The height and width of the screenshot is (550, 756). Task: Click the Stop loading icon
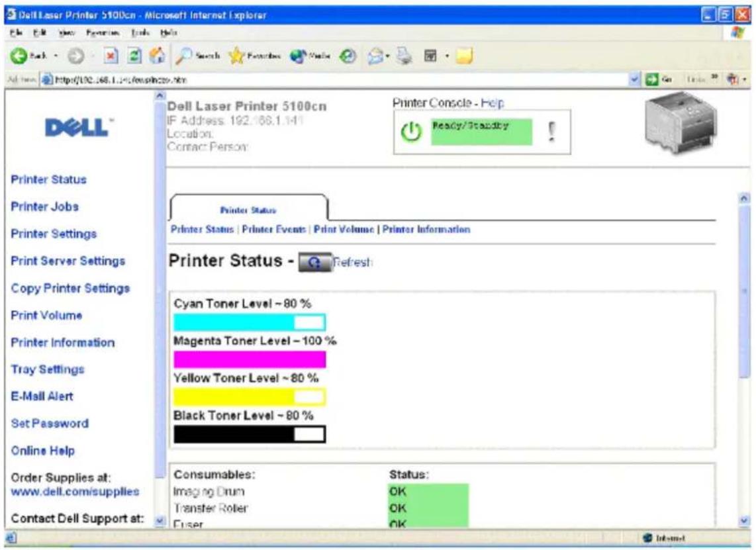111,56
